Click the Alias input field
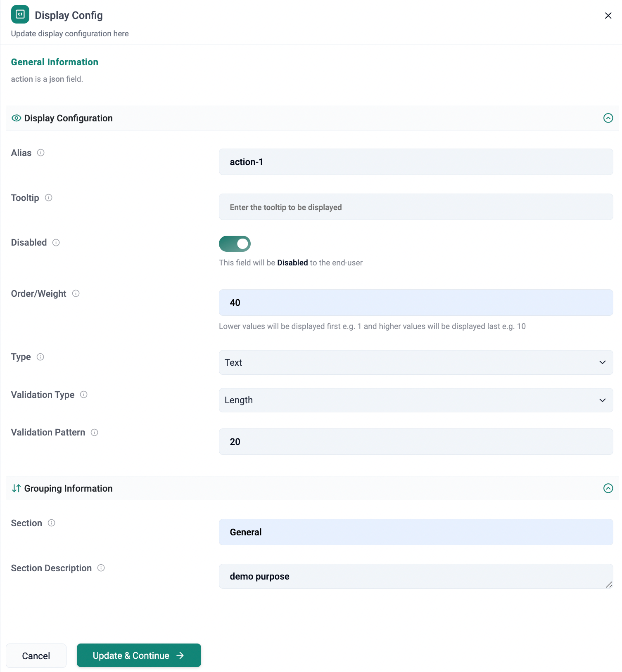 click(x=415, y=162)
